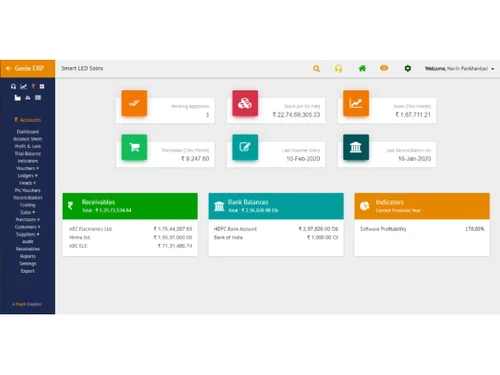Expand the Heads submenu
Viewport: 500px width, 375px height.
pos(28,183)
